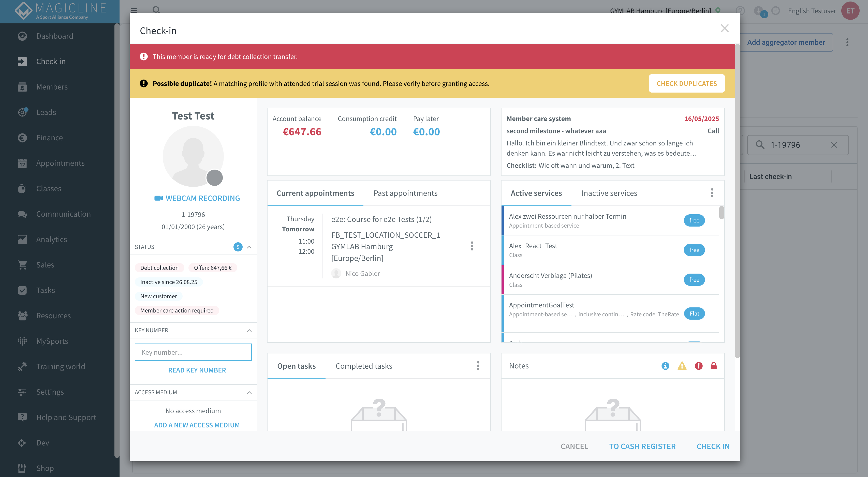This screenshot has width=868, height=477.
Task: Focus the Key number input field
Action: click(193, 352)
